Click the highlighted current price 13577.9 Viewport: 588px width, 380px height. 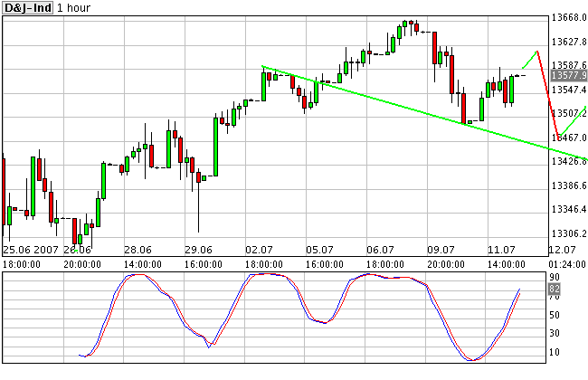coord(569,75)
